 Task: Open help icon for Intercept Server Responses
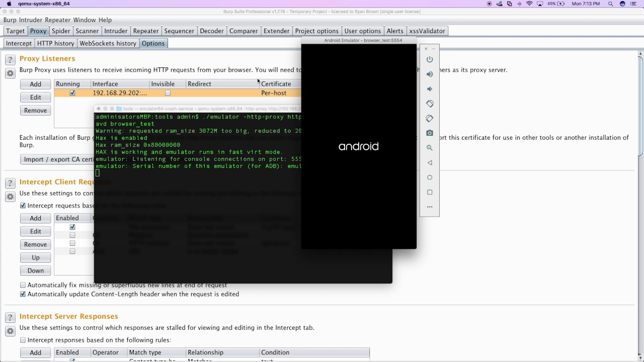pos(10,318)
